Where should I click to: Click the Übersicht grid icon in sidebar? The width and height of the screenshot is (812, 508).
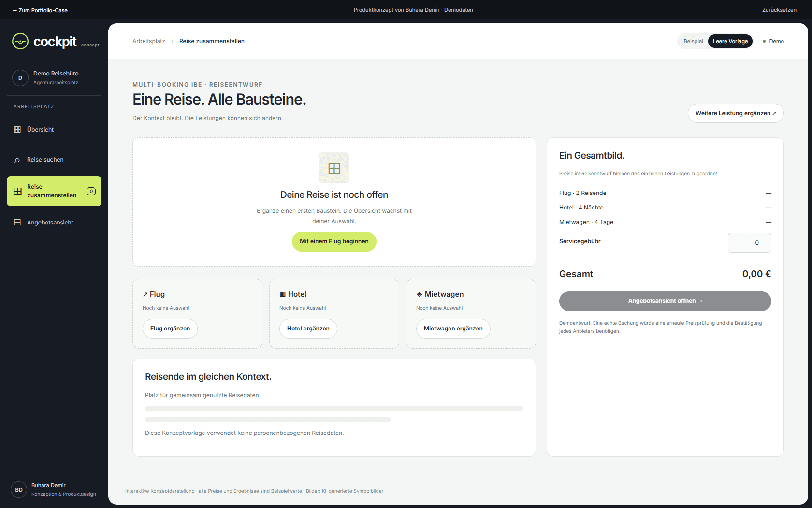tap(17, 129)
